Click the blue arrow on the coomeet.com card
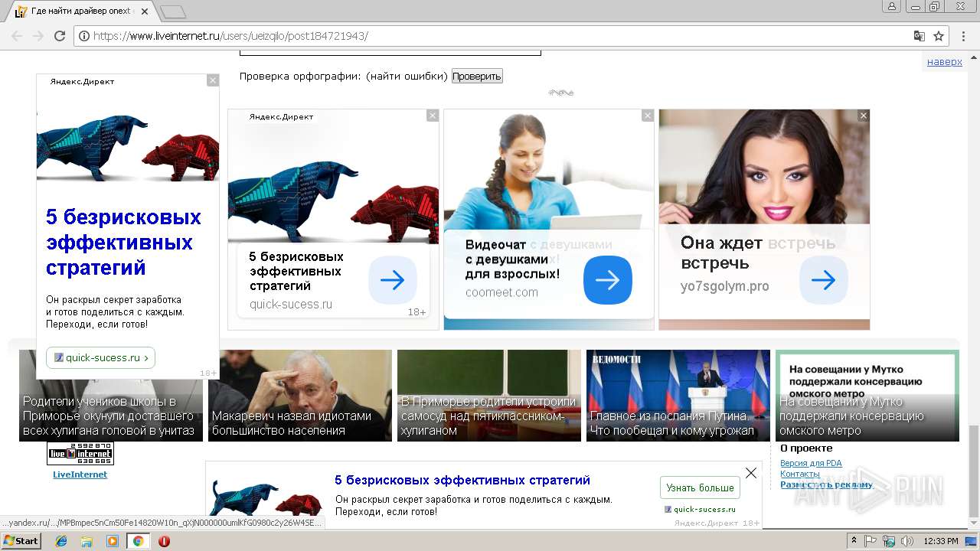 (x=608, y=280)
